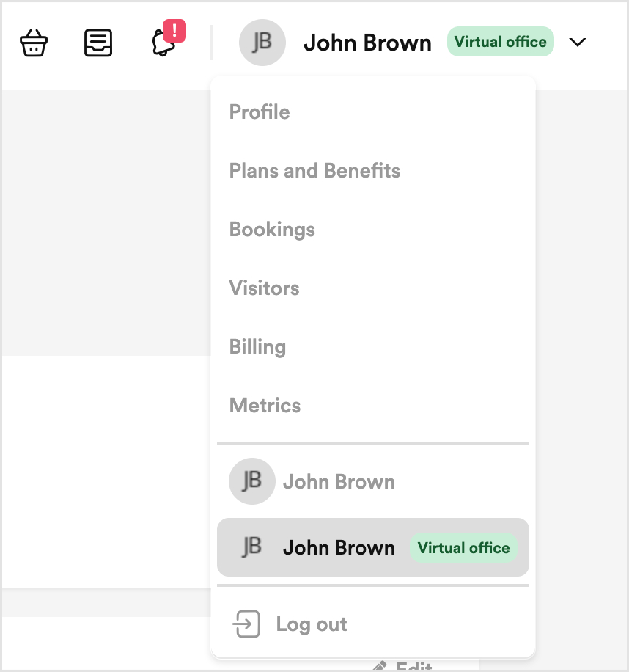This screenshot has height=672, width=629.
Task: Click the JB avatar in the header
Action: [x=262, y=43]
